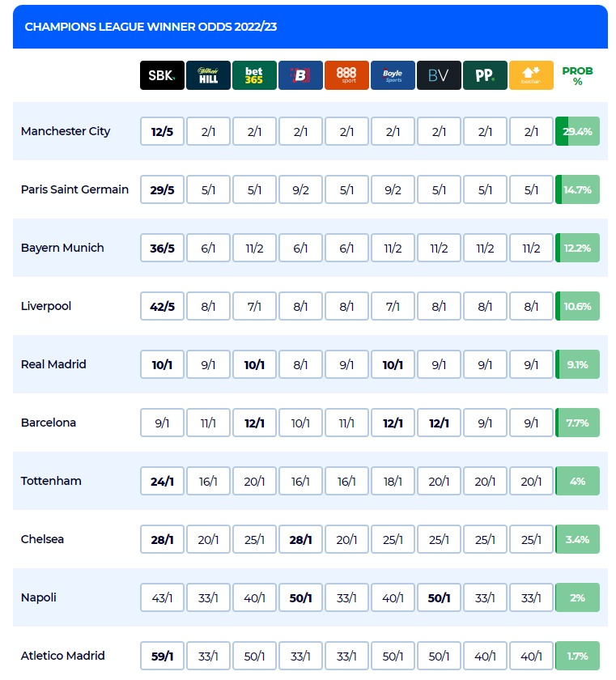Select the 888 sport logo

point(346,75)
